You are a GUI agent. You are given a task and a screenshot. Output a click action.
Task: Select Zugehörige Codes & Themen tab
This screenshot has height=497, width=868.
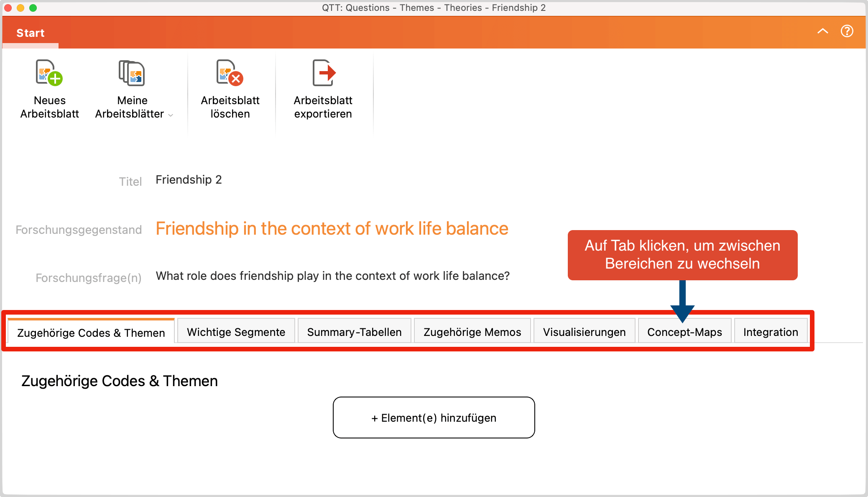click(x=91, y=333)
